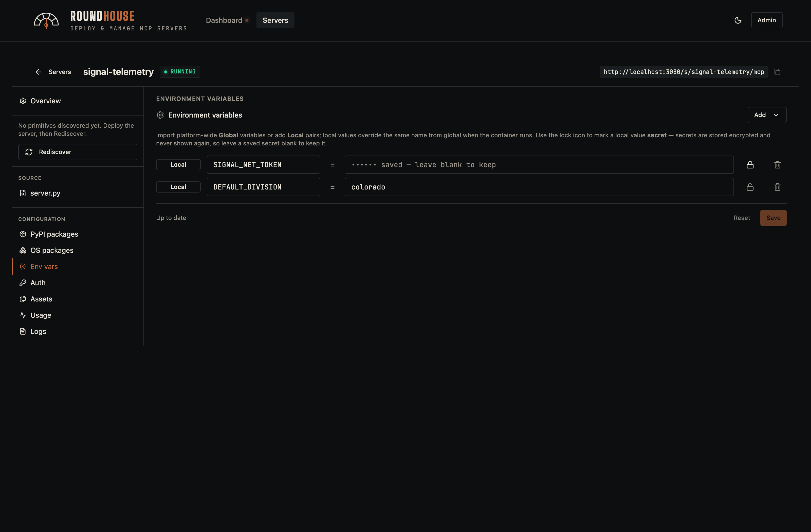811x532 pixels.
Task: Click the signal-telemetry server title
Action: [118, 72]
